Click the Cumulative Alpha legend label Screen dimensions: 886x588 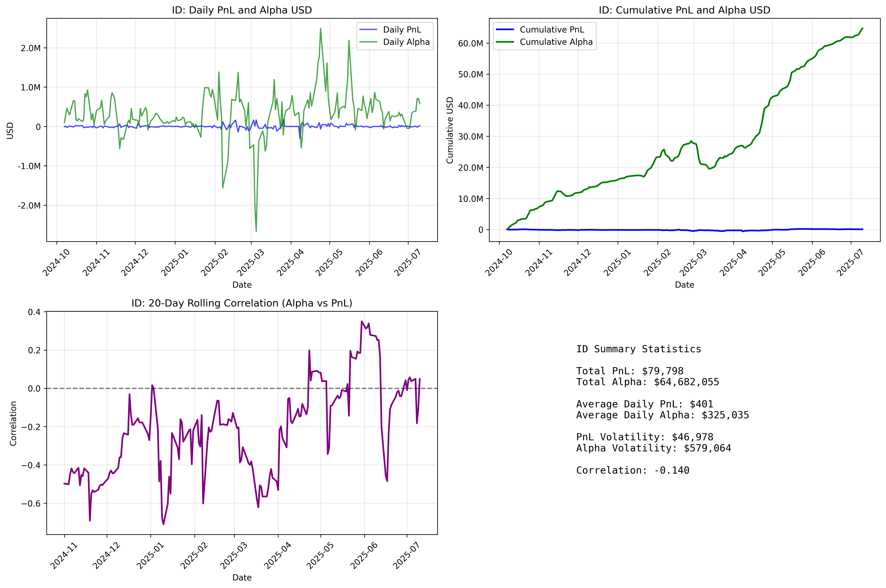click(556, 42)
